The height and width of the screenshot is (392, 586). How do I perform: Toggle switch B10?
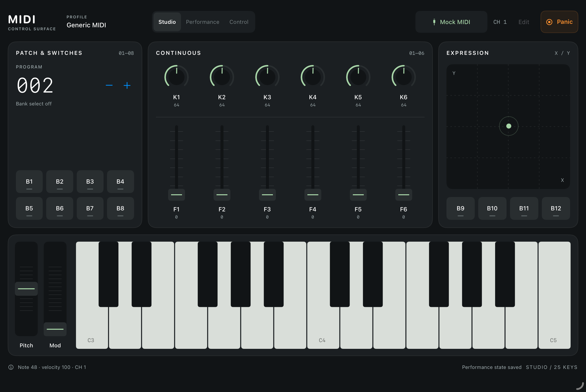point(492,208)
